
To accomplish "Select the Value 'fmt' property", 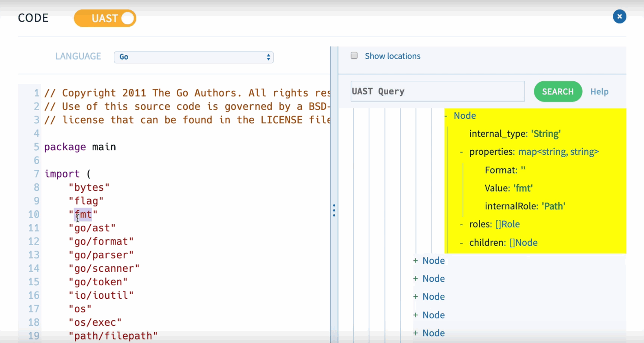I will point(509,188).
